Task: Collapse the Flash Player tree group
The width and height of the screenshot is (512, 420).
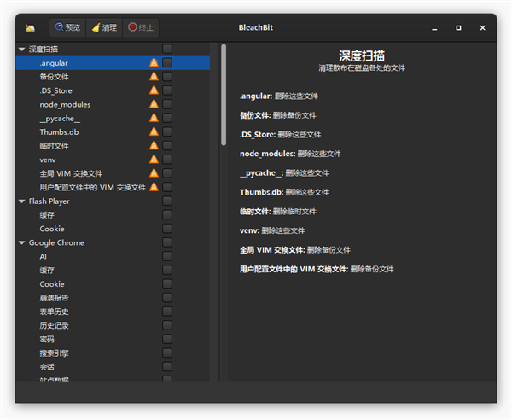Action: coord(22,201)
